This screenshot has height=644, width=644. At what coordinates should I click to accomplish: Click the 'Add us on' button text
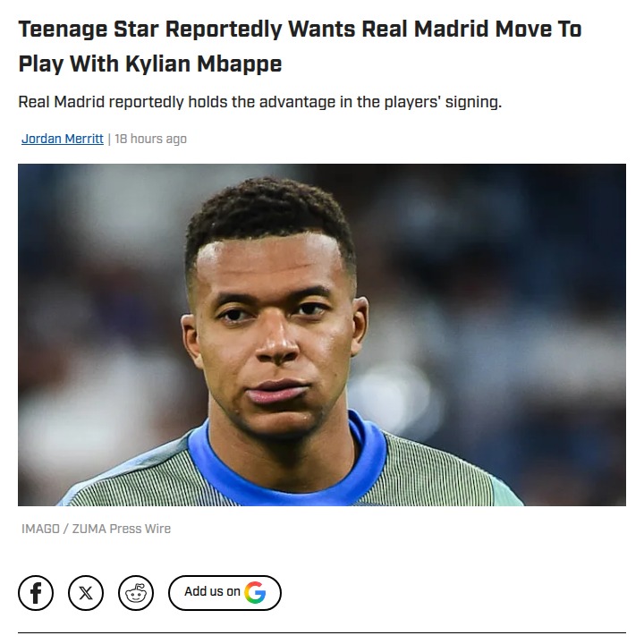click(212, 591)
